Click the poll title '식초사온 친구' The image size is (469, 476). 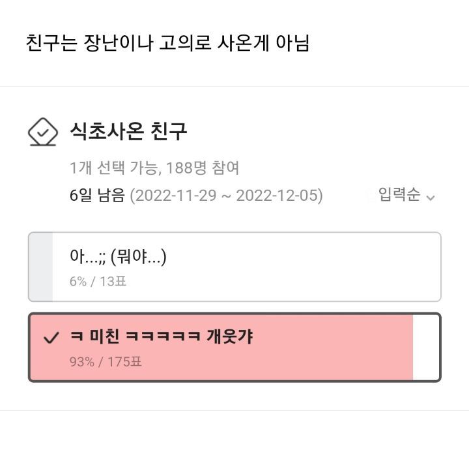(x=128, y=132)
